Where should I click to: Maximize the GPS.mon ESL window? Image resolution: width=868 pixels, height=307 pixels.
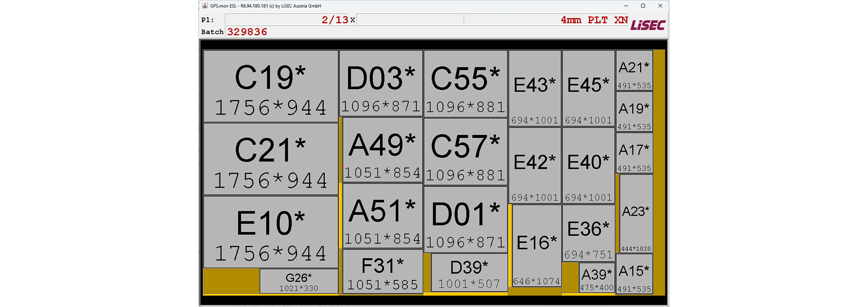click(x=643, y=6)
